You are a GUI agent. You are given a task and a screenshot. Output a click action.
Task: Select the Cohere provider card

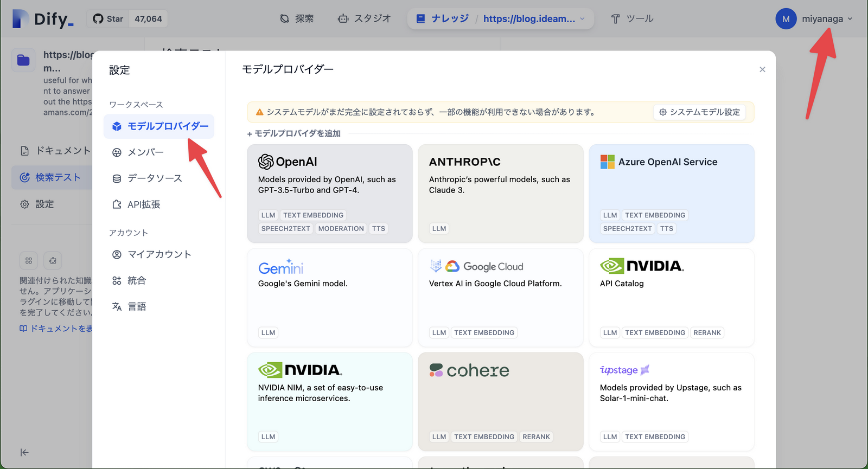tap(501, 402)
